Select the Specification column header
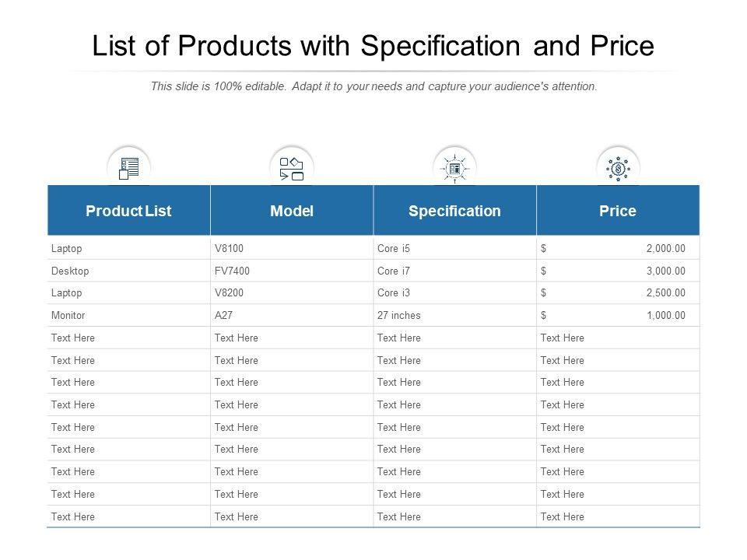This screenshot has height=560, width=747. click(x=454, y=211)
